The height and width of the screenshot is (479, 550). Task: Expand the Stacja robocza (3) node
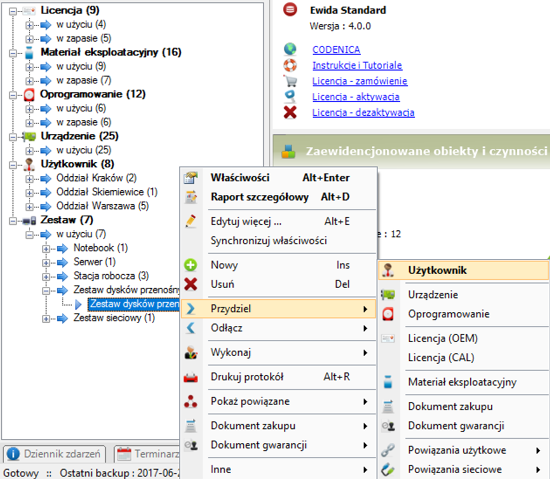46,277
